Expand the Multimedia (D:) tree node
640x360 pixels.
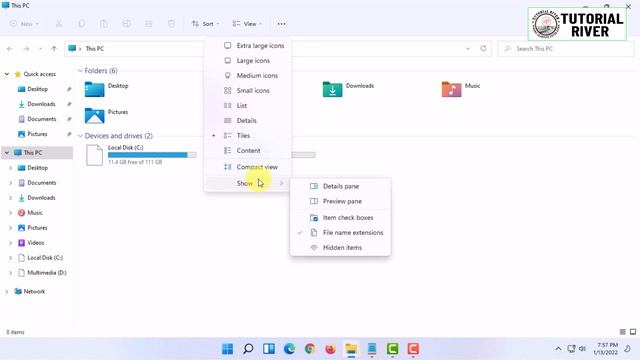pos(11,273)
